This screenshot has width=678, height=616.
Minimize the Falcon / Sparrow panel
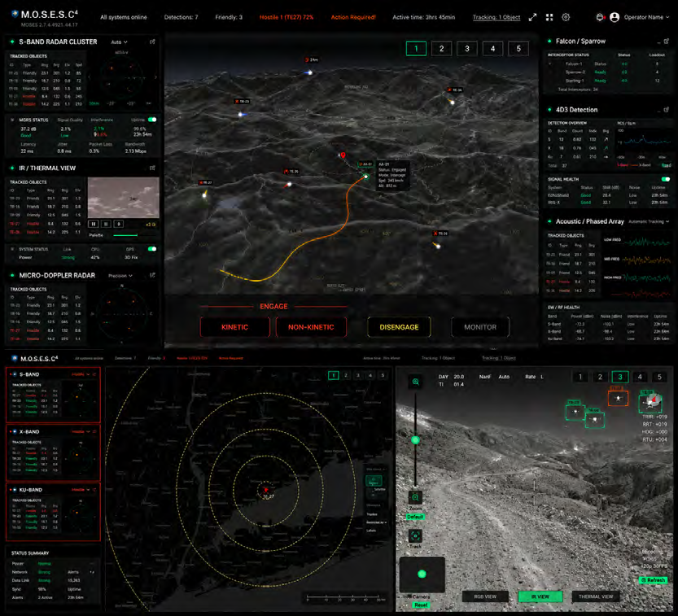click(658, 42)
